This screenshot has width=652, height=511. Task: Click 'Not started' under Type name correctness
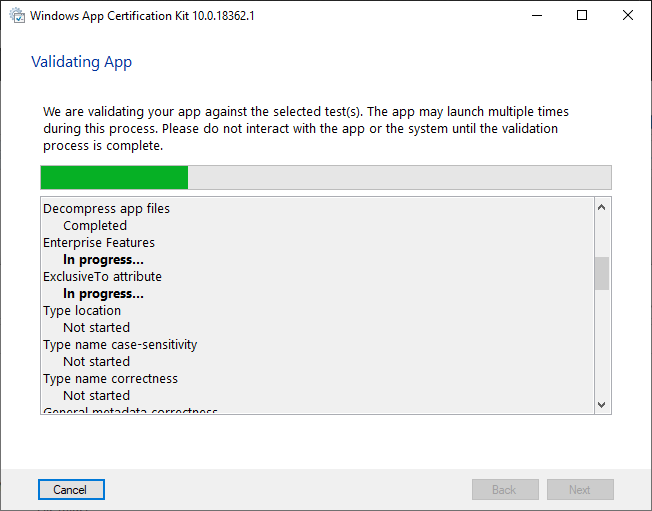click(x=96, y=395)
